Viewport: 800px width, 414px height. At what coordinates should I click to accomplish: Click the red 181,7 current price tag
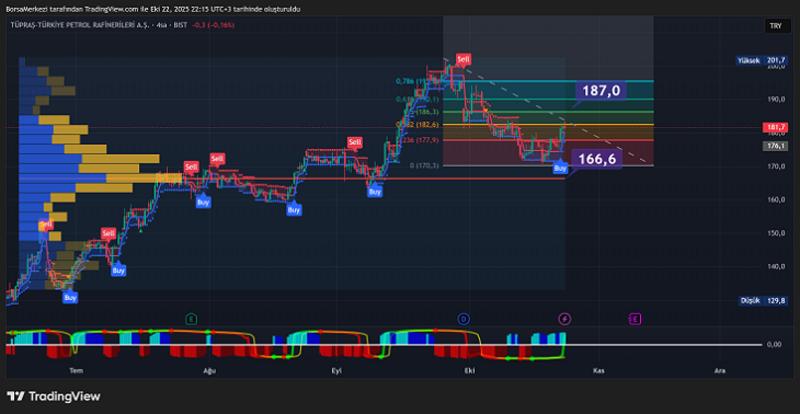774,127
